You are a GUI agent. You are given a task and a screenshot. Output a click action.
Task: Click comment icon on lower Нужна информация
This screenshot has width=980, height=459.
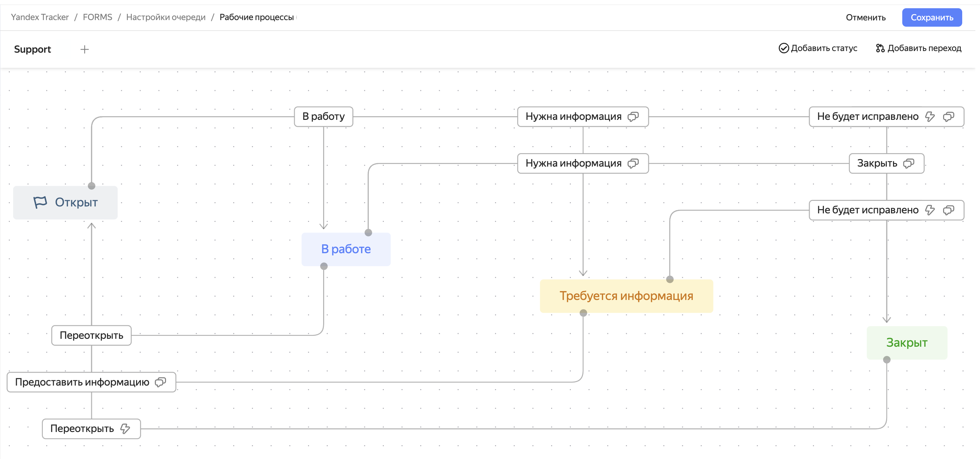point(633,164)
